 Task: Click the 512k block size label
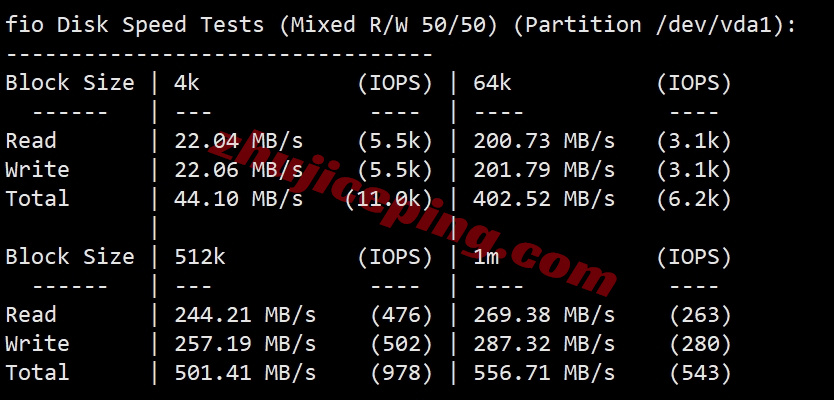tap(200, 257)
